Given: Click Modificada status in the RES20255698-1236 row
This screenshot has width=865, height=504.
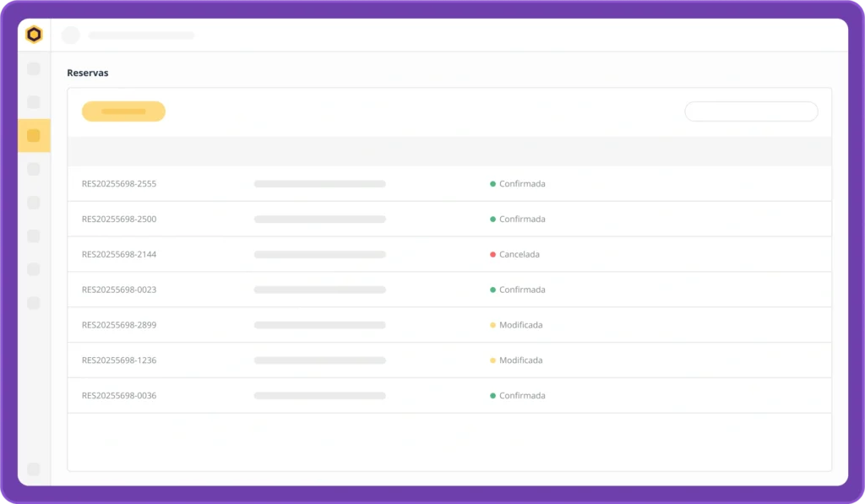Looking at the screenshot, I should 520,360.
